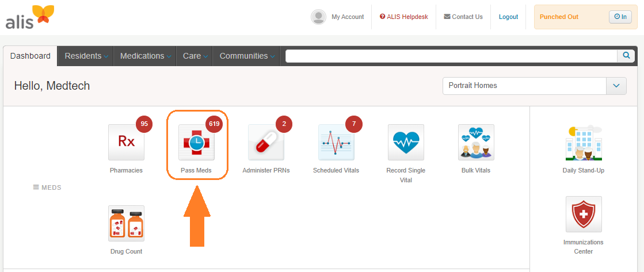This screenshot has width=644, height=272.
Task: Open the Communities menu
Action: 246,56
